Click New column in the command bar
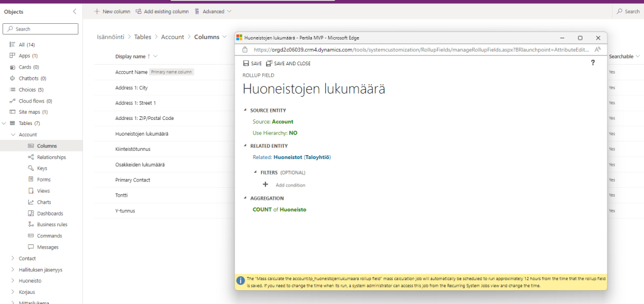 tap(113, 11)
